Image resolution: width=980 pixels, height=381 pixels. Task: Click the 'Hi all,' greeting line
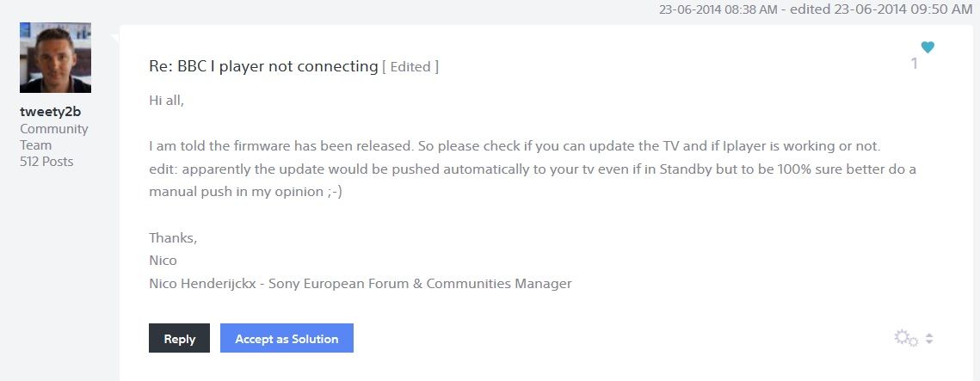point(166,100)
